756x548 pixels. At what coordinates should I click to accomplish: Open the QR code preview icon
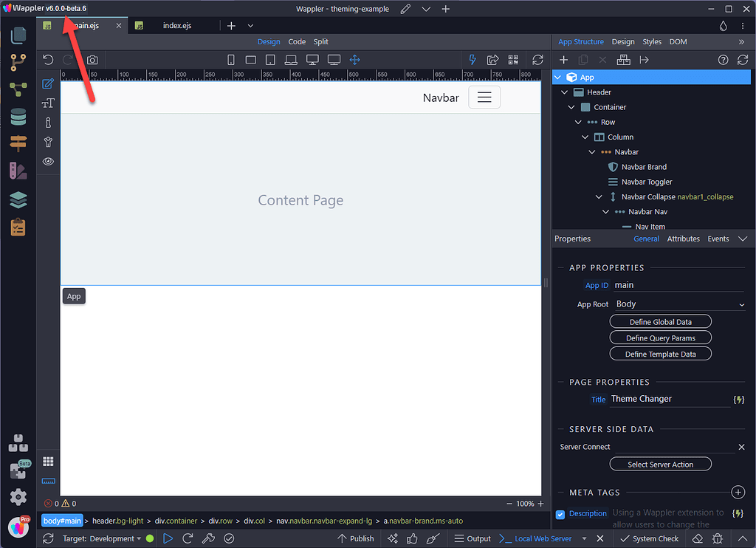pos(512,59)
